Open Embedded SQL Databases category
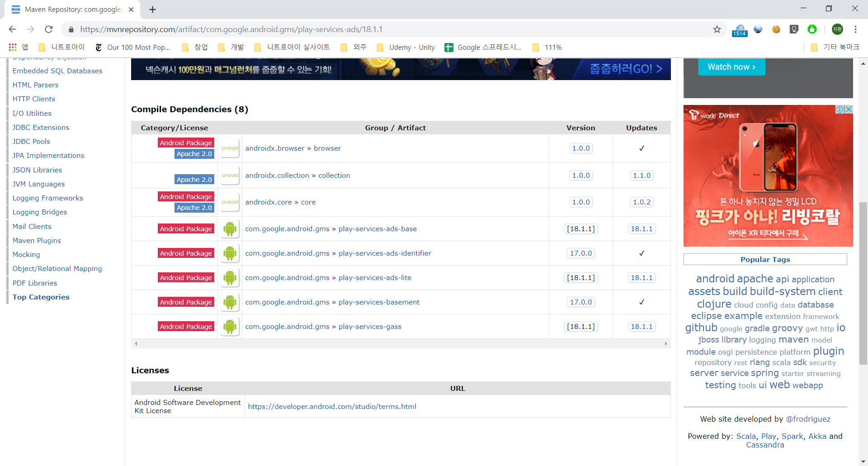The height and width of the screenshot is (466, 868). pyautogui.click(x=57, y=71)
